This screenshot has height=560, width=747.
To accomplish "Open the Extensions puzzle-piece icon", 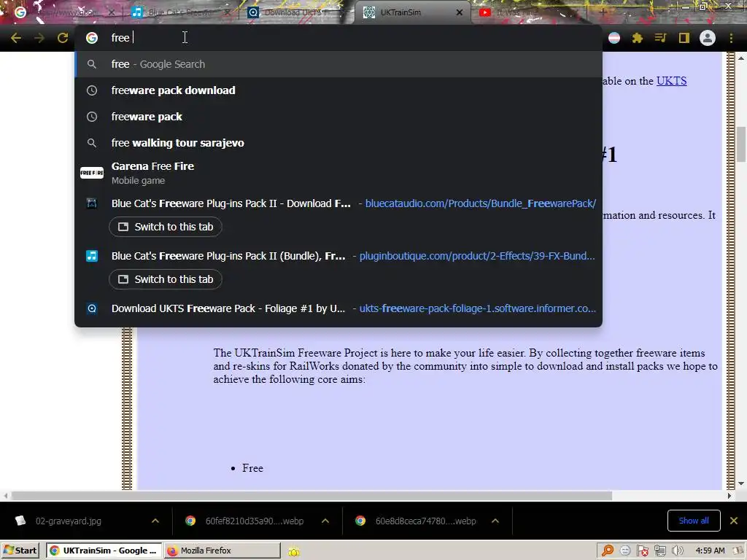I will [638, 38].
